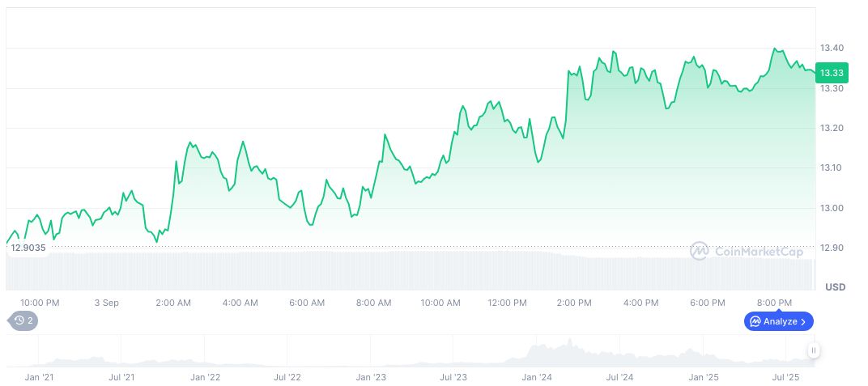
Task: Open the Analyze panel
Action: pyautogui.click(x=778, y=321)
